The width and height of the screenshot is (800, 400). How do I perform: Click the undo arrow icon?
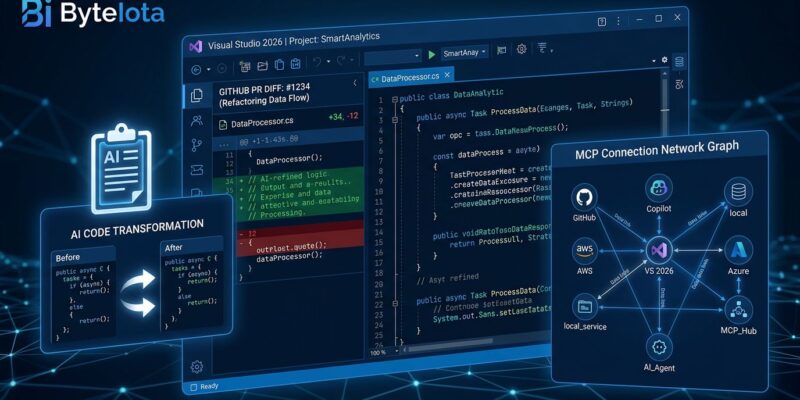[x=317, y=62]
